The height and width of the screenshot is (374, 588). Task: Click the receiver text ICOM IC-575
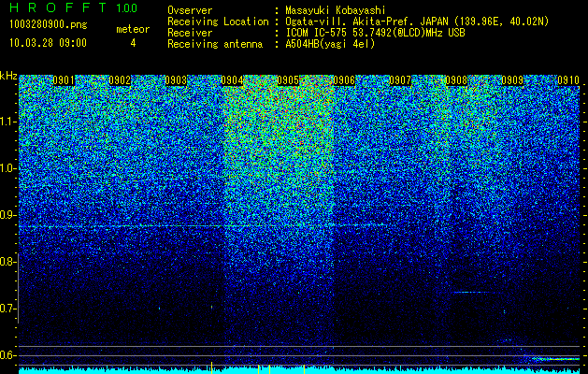(x=317, y=33)
